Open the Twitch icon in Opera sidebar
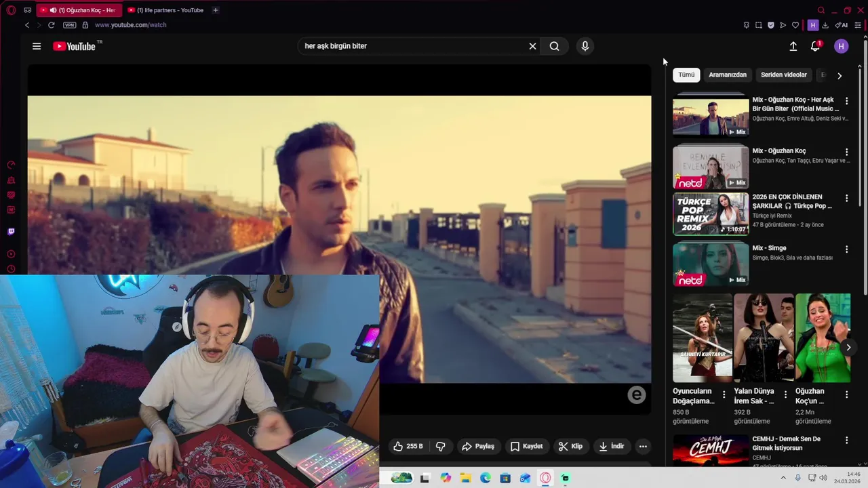Image resolution: width=868 pixels, height=488 pixels. pyautogui.click(x=11, y=232)
